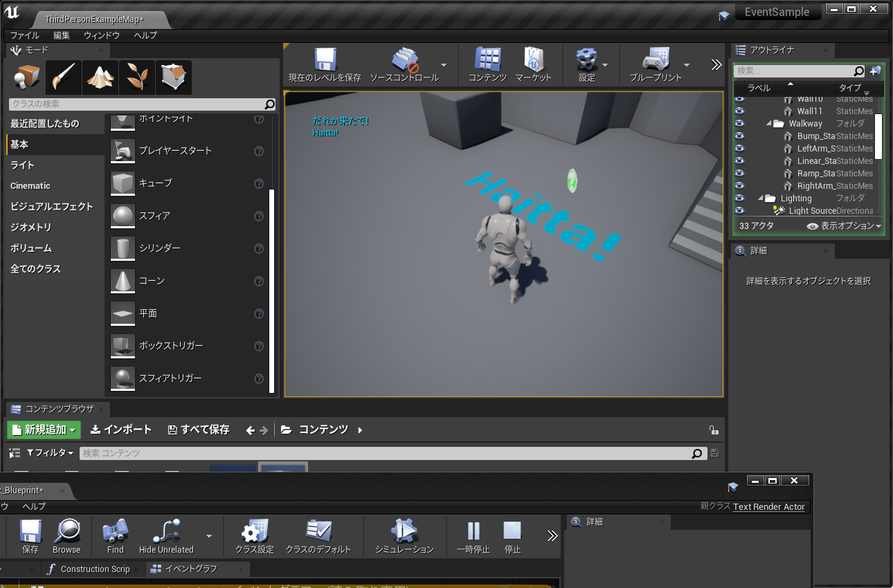The width and height of the screenshot is (893, 588).
Task: Click help icon beside プレイヤースタート
Action: click(x=259, y=151)
